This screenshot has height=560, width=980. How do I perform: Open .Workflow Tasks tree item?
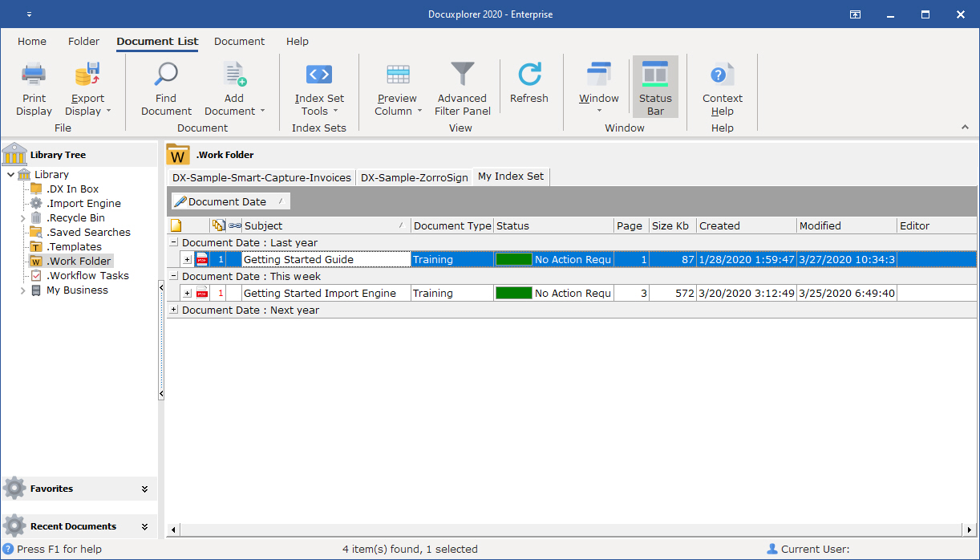[87, 276]
